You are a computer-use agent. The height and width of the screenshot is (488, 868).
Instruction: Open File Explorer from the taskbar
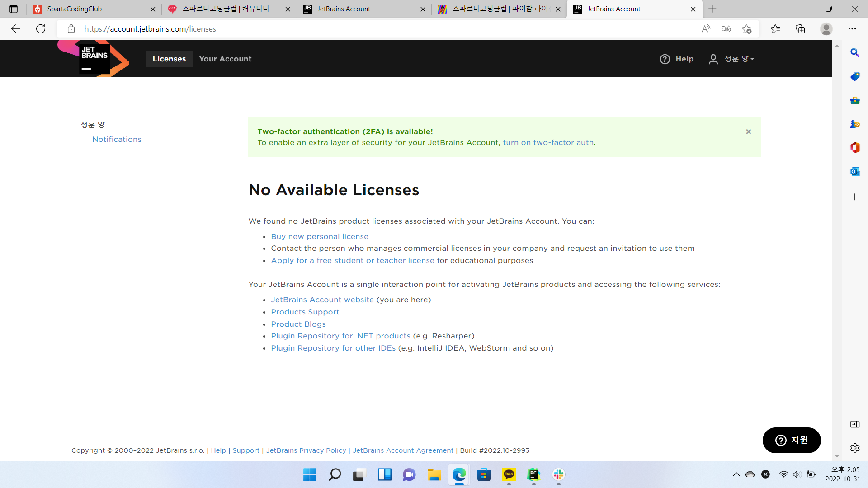(434, 474)
